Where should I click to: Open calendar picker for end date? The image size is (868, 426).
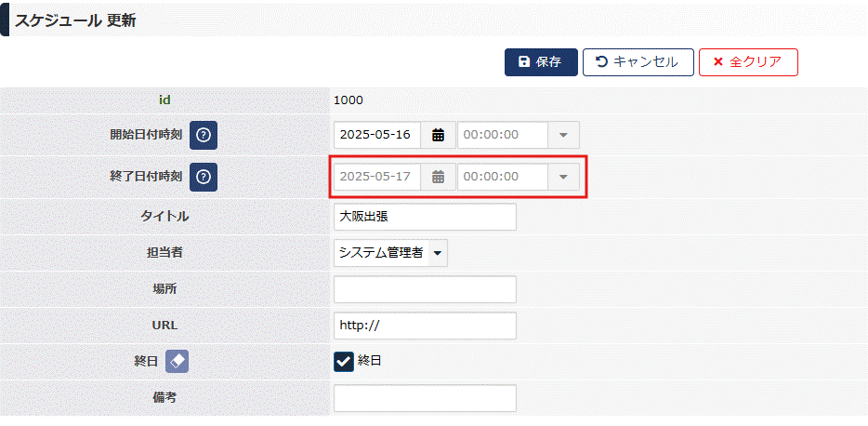point(439,177)
